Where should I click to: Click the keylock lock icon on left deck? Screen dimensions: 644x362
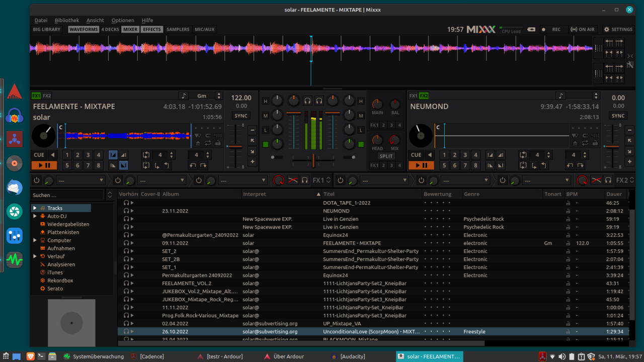[x=217, y=143]
